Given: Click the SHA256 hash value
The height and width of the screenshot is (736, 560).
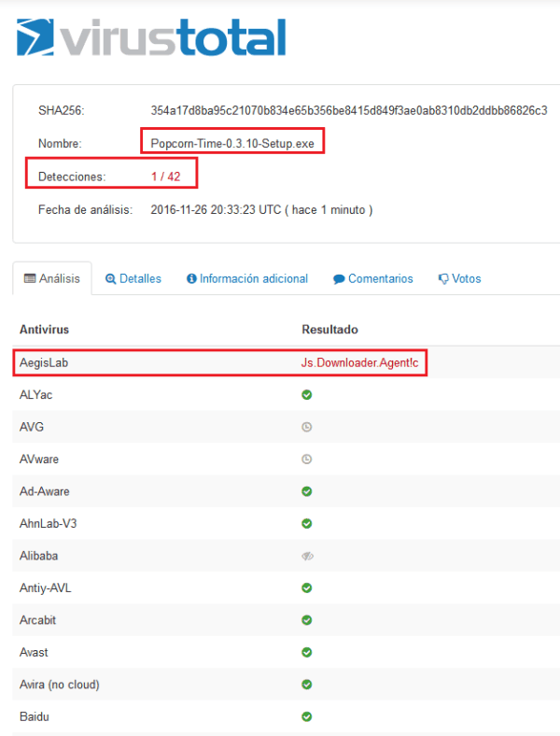Looking at the screenshot, I should [349, 110].
